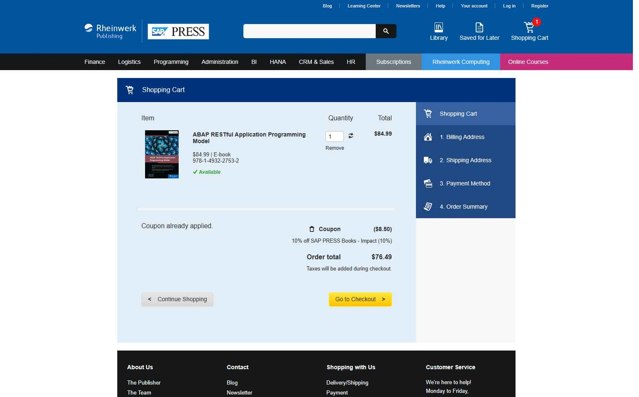Click the Order total amount $76.49

pos(381,257)
